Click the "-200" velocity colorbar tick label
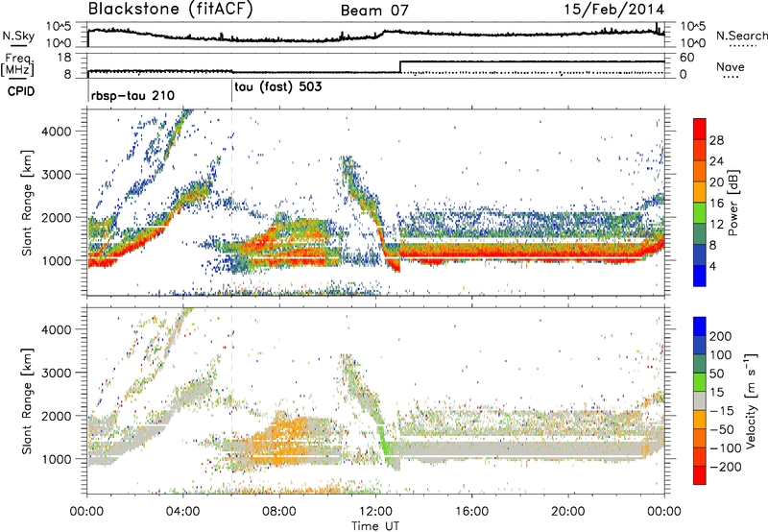The height and width of the screenshot is (532, 768). (x=725, y=467)
